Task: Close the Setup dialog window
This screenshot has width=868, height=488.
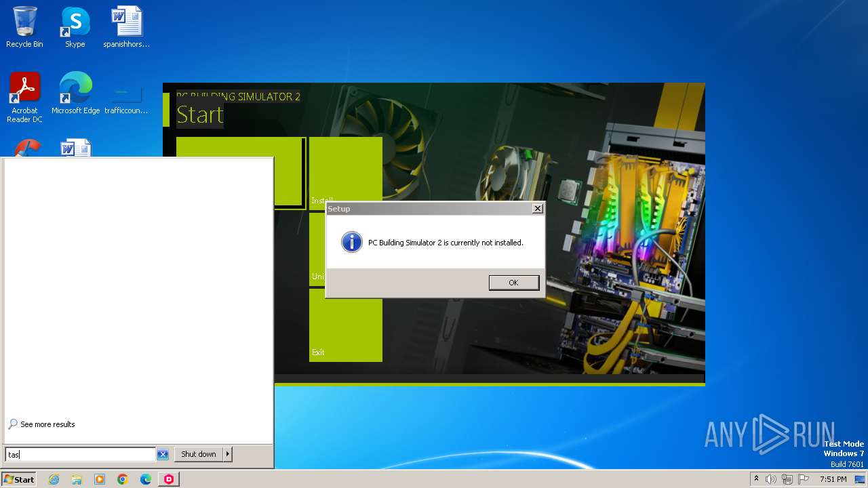Action: (537, 209)
